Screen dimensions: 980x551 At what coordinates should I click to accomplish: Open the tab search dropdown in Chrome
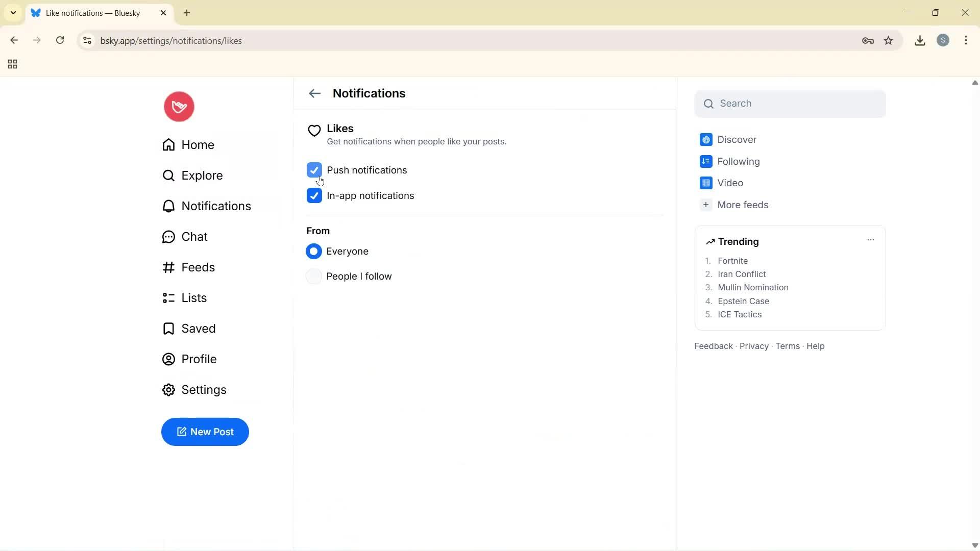[x=13, y=13]
